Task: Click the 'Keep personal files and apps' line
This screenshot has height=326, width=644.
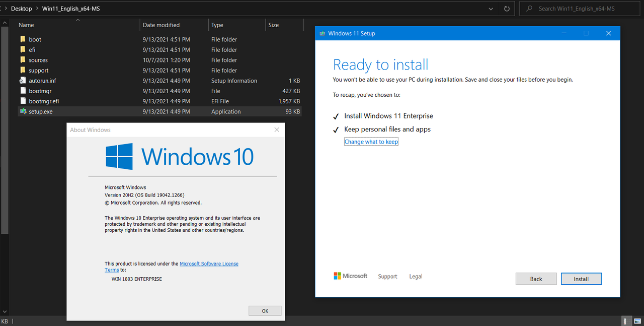Action: (387, 129)
